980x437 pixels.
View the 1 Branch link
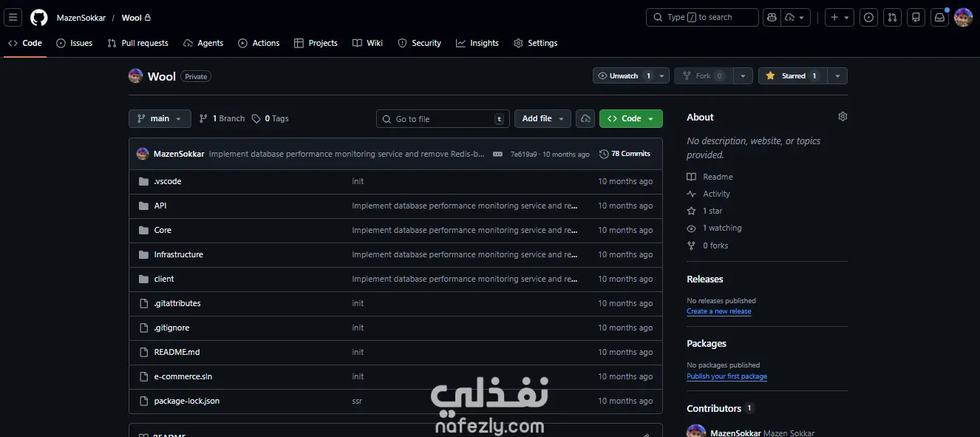coord(222,118)
